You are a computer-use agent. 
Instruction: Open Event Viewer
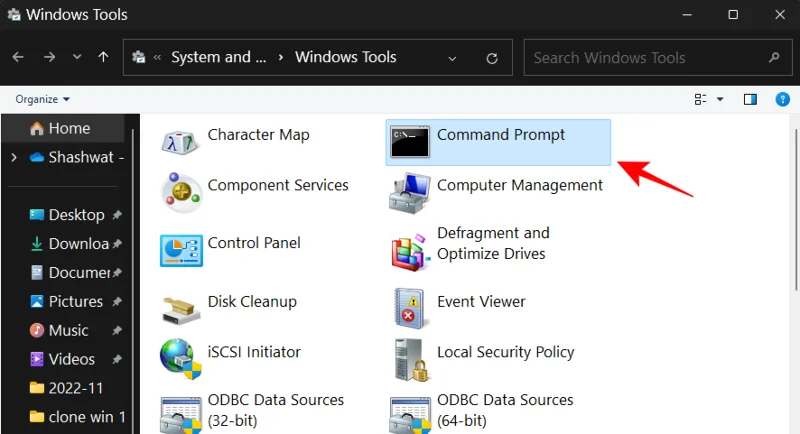tap(481, 302)
